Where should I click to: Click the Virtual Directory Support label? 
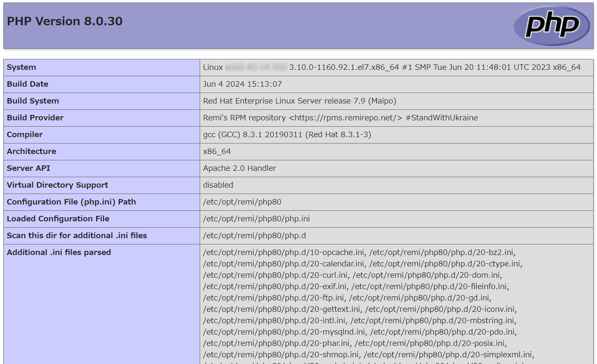coord(57,185)
